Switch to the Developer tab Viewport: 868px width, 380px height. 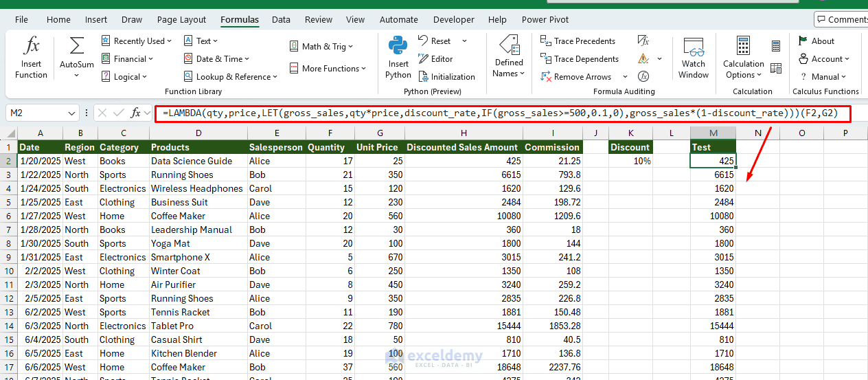tap(454, 20)
